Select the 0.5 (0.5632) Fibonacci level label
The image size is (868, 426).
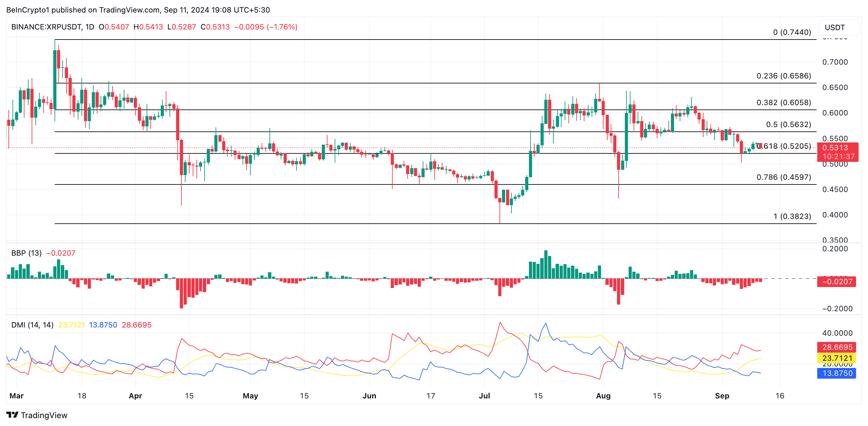tap(788, 125)
